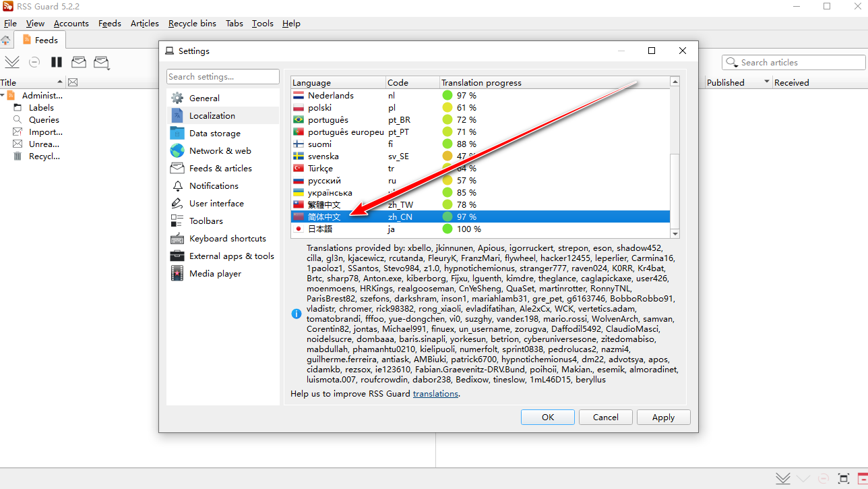Screen dimensions: 868x489
Task: Select the Nederlands language row
Action: coord(480,95)
